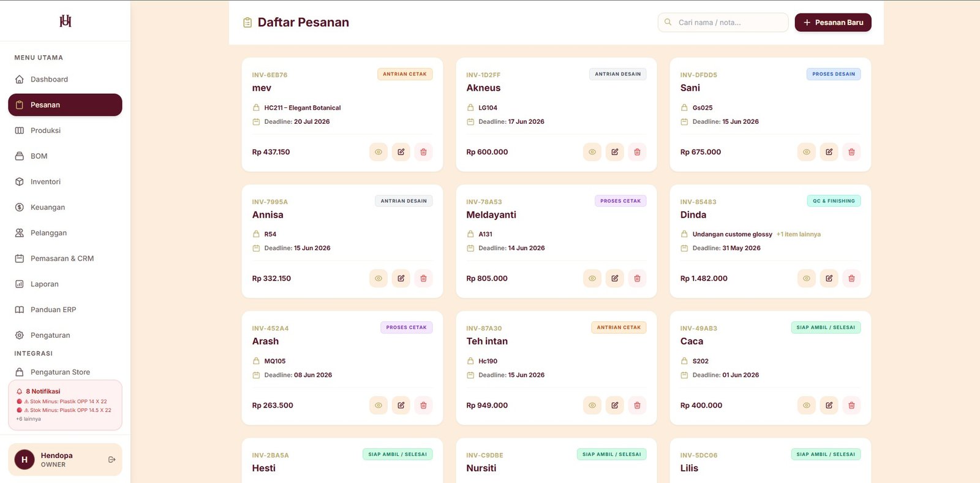Delete the Annisa order
The width and height of the screenshot is (980, 483).
click(x=423, y=278)
